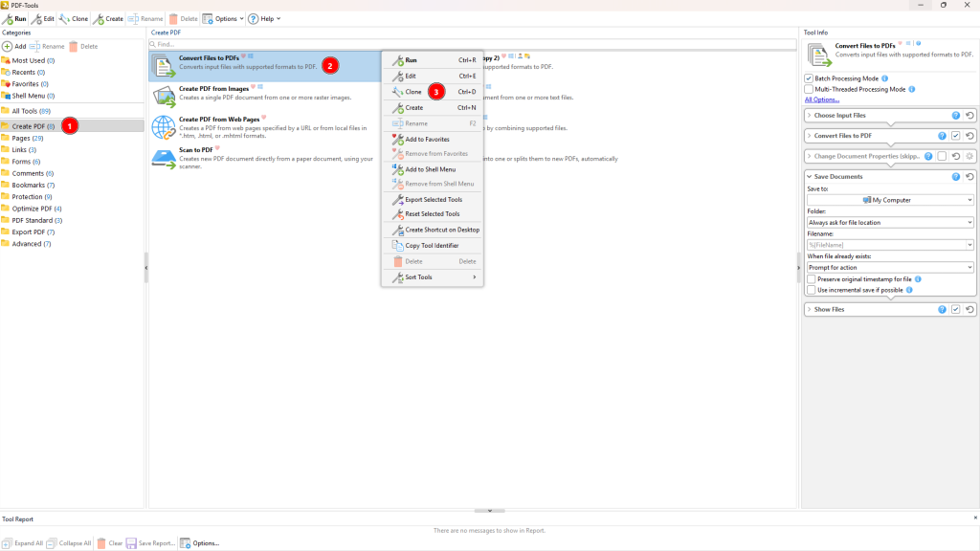Select the Create PDF from Images tool icon
Viewport: 980px width, 551px height.
click(164, 96)
